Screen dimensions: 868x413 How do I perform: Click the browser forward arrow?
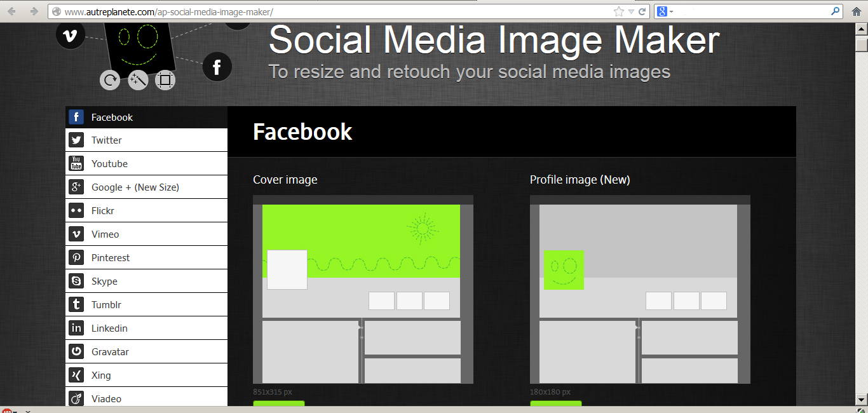[x=34, y=11]
